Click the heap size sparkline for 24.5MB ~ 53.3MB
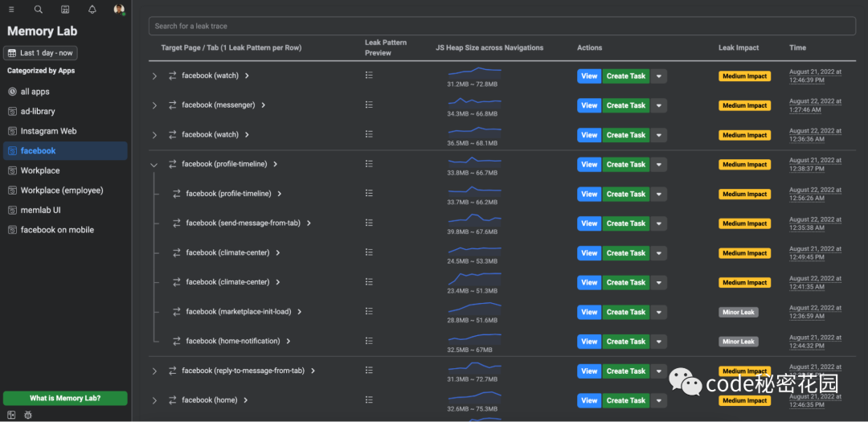Viewport: 868px width, 422px height. 474,250
